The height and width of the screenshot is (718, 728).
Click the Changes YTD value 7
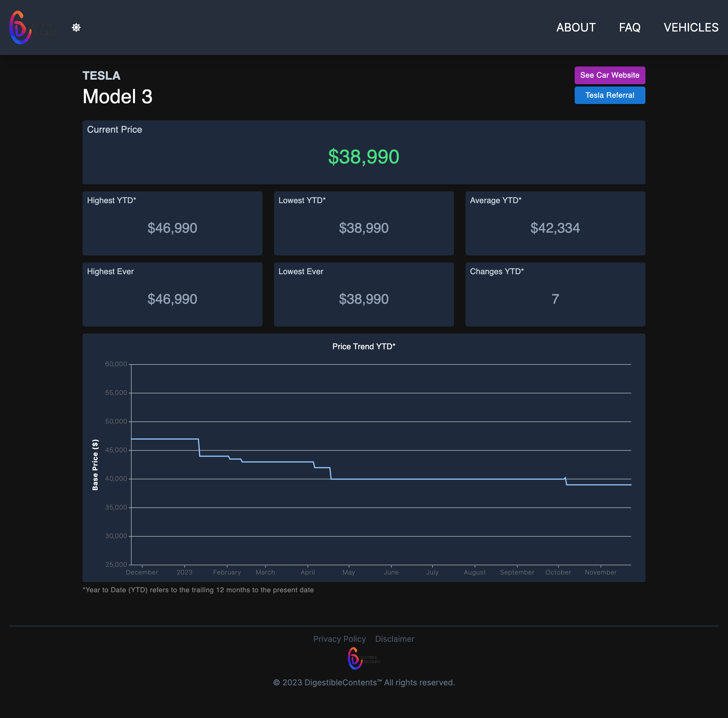[555, 299]
